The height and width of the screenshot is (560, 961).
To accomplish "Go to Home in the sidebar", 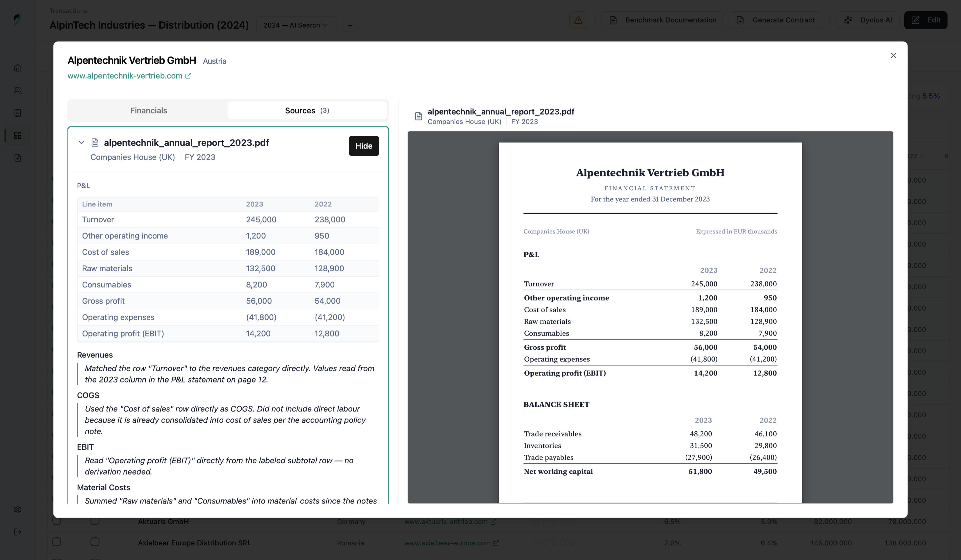I will [x=17, y=68].
